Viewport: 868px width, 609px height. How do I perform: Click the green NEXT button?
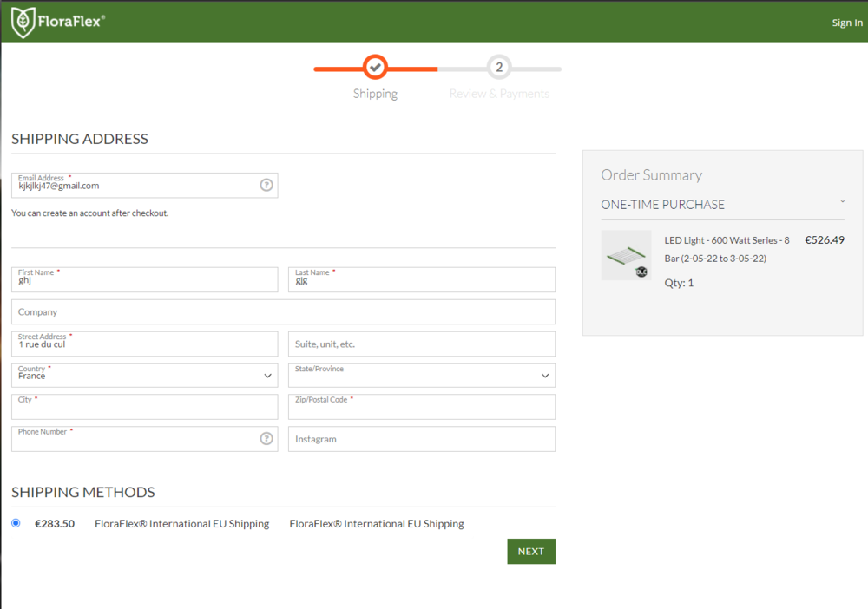pyautogui.click(x=531, y=552)
